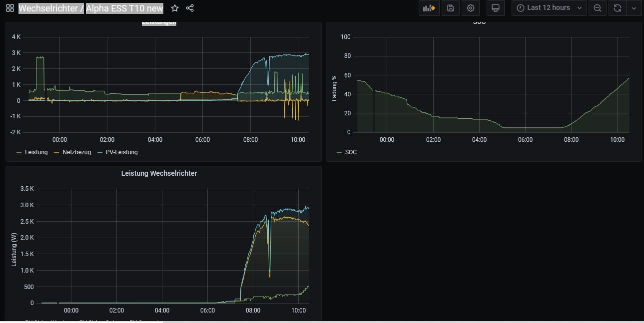
Task: Expand the refresh interval dropdown
Action: tap(634, 8)
